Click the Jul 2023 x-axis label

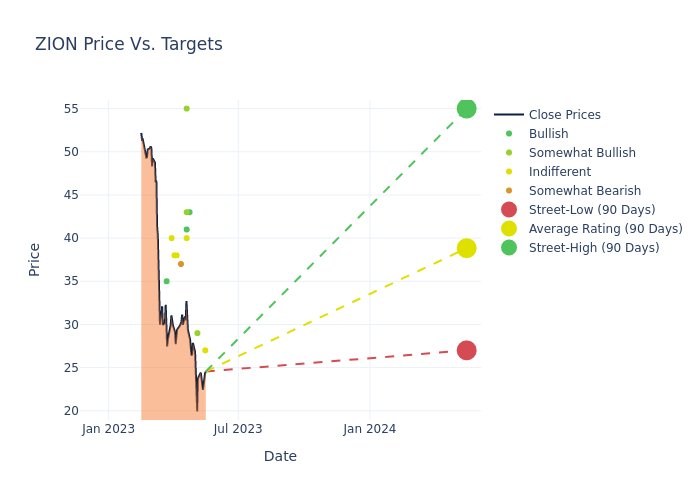point(238,429)
